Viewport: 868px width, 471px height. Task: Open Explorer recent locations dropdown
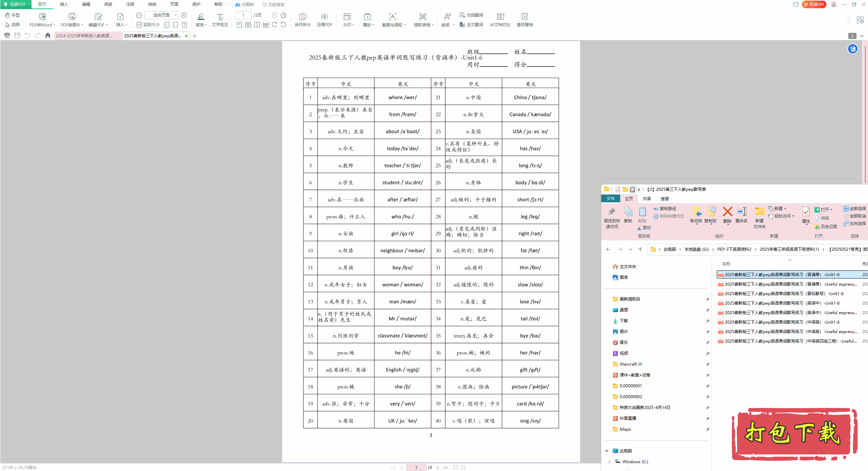[x=630, y=249]
